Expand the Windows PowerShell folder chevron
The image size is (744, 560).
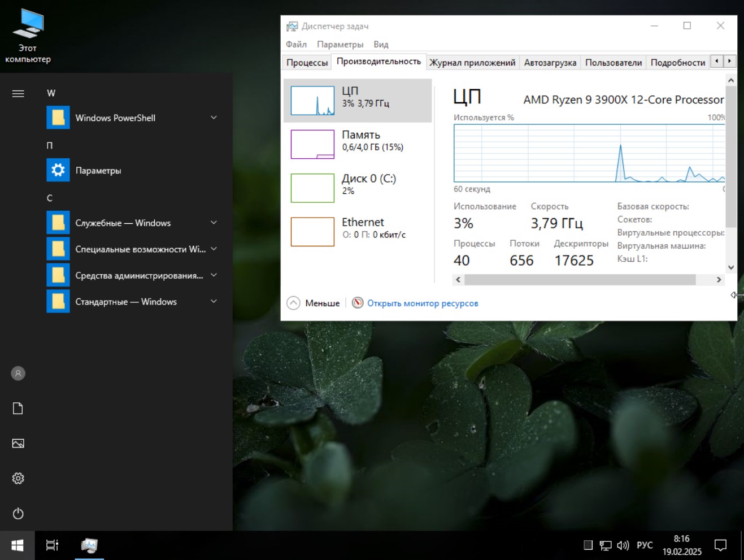[x=214, y=118]
